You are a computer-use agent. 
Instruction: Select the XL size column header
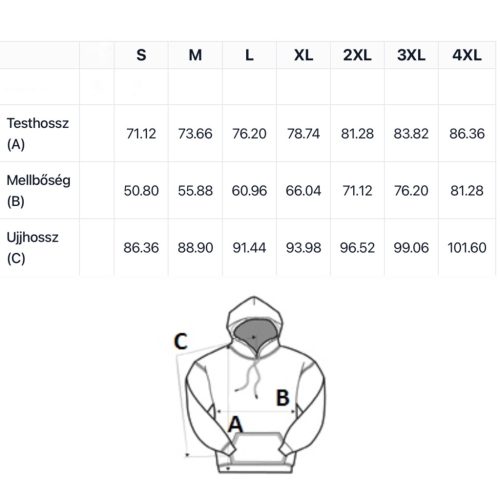pyautogui.click(x=303, y=55)
